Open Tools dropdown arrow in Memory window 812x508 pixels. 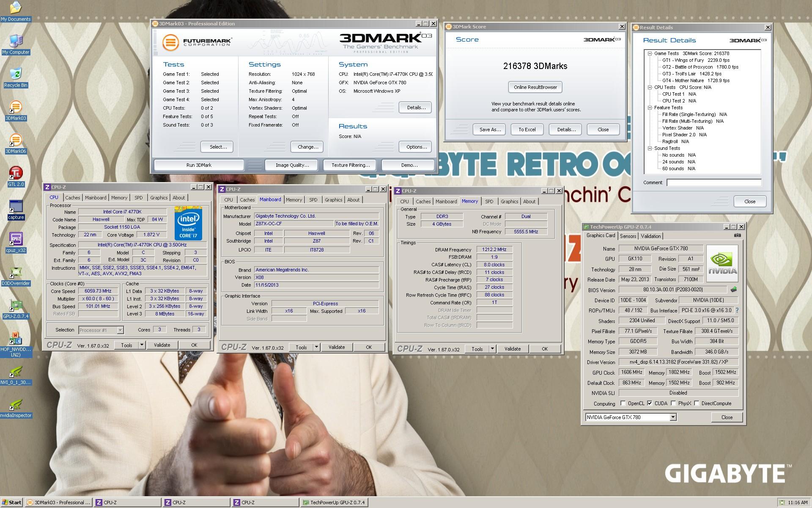[x=493, y=349]
